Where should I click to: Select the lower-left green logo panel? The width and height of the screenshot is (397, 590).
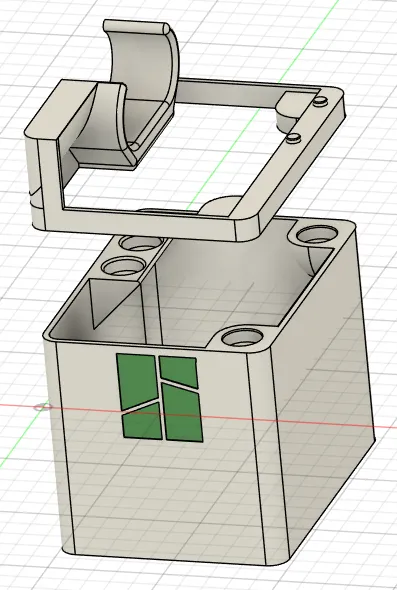coord(142,421)
